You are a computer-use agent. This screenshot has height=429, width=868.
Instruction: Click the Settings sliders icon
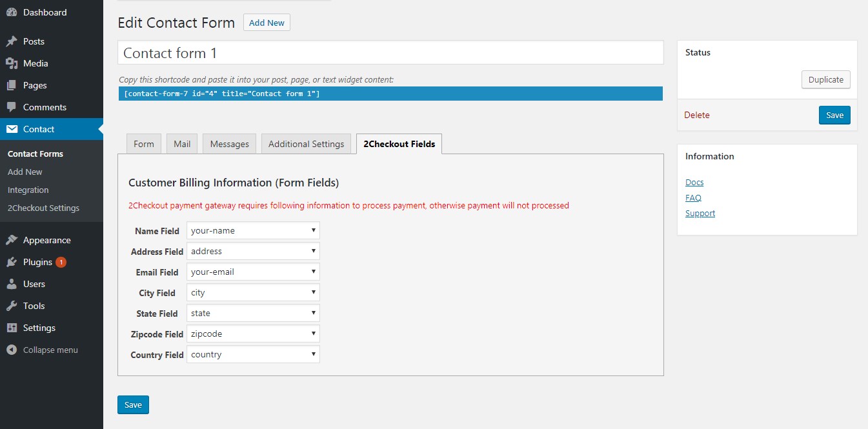12,328
